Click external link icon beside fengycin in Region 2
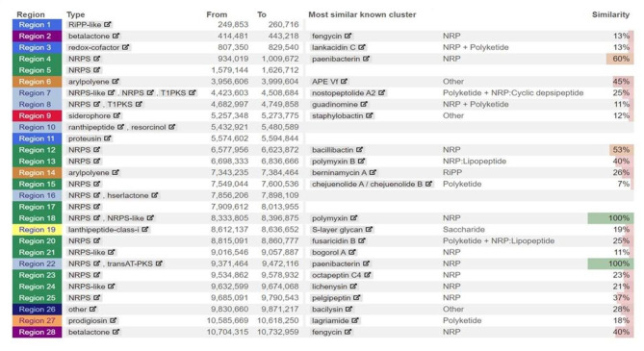The height and width of the screenshot is (351, 644). [x=348, y=36]
